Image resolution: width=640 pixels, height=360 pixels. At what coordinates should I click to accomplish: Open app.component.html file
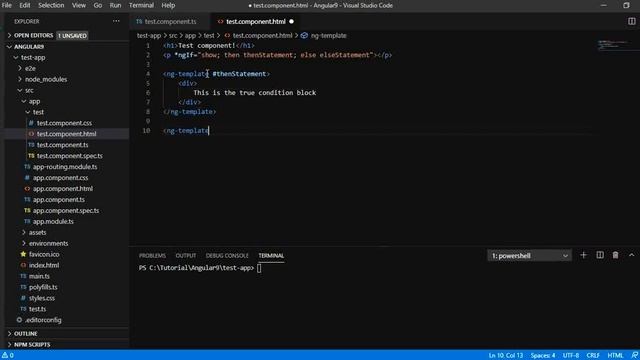point(62,189)
